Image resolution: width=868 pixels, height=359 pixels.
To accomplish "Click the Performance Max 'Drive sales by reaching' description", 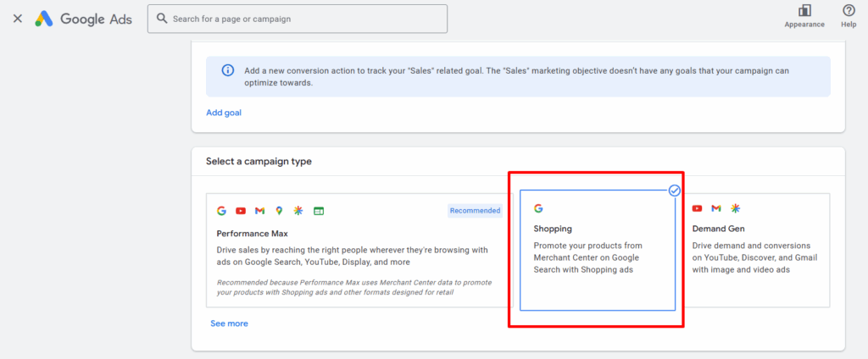I will click(x=352, y=256).
